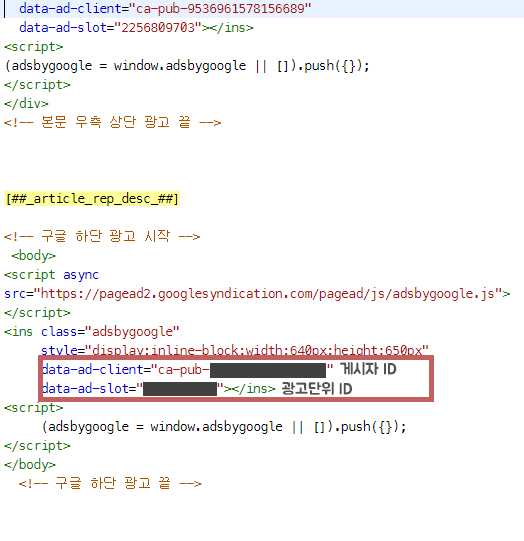
Task: Click the last closing </script> tag
Action: click(37, 446)
